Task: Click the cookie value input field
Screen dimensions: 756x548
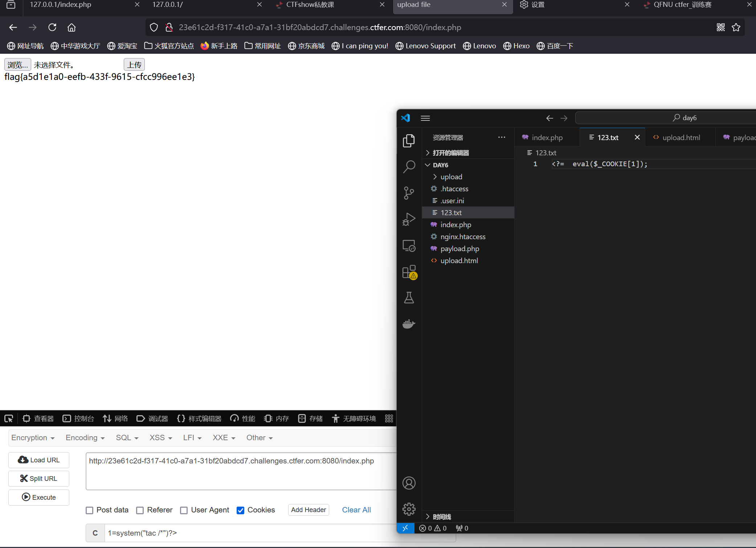Action: [250, 533]
